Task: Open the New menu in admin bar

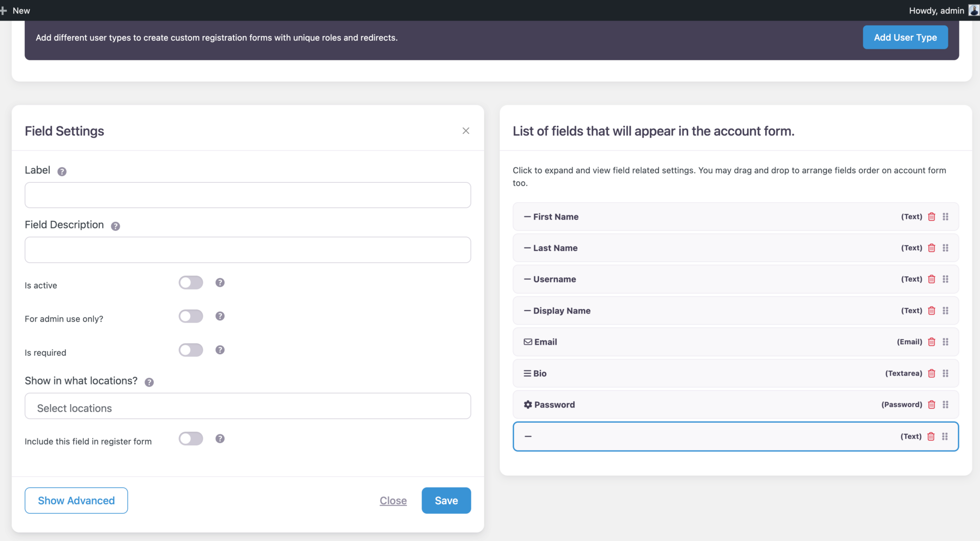Action: (15, 11)
